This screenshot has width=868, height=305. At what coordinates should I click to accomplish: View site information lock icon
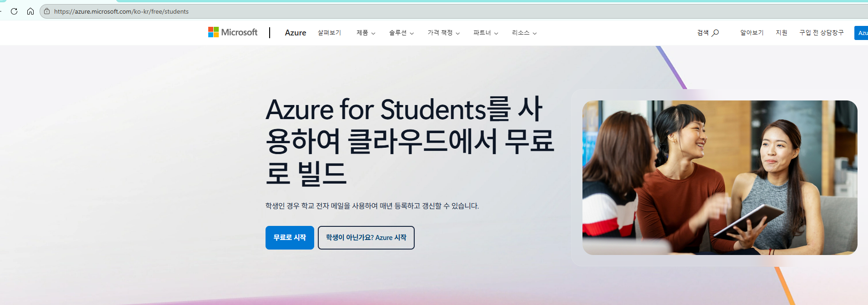(x=47, y=11)
